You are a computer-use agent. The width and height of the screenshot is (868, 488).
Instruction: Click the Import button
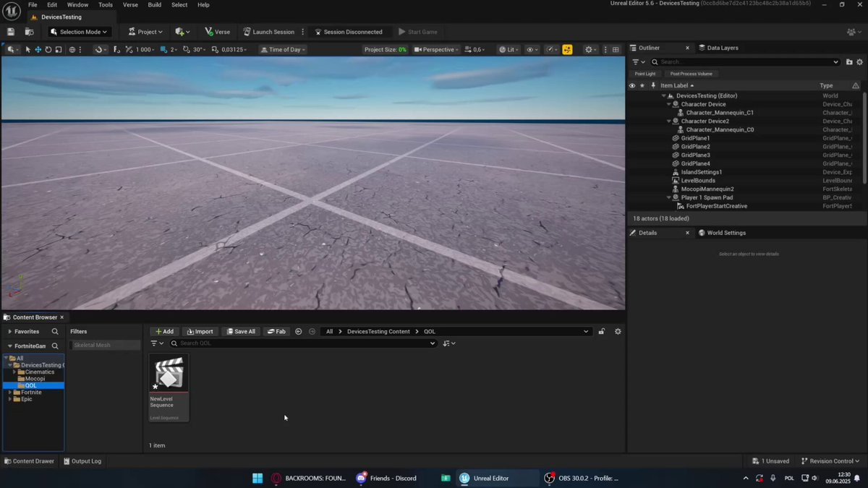point(200,332)
